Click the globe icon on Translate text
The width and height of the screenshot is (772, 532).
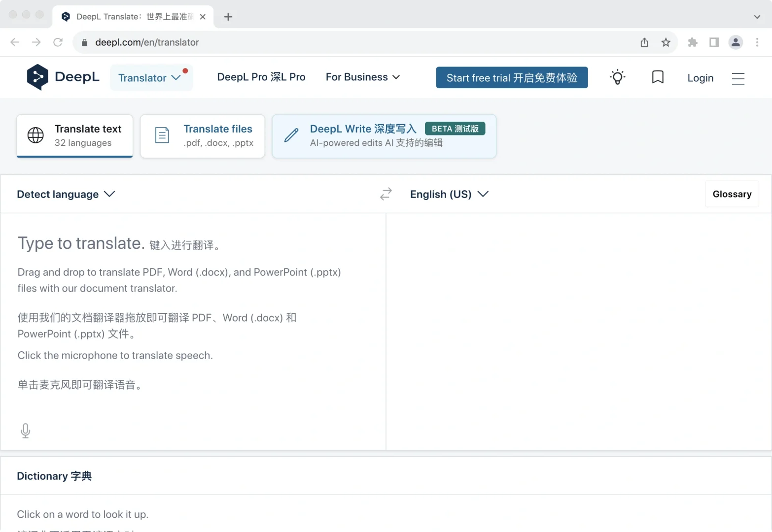click(x=35, y=135)
